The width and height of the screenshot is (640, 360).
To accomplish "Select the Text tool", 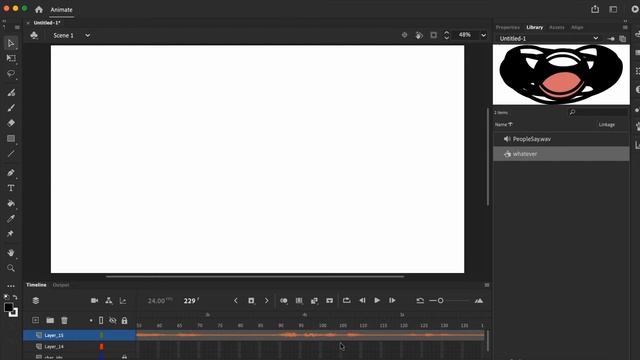I will click(x=11, y=188).
